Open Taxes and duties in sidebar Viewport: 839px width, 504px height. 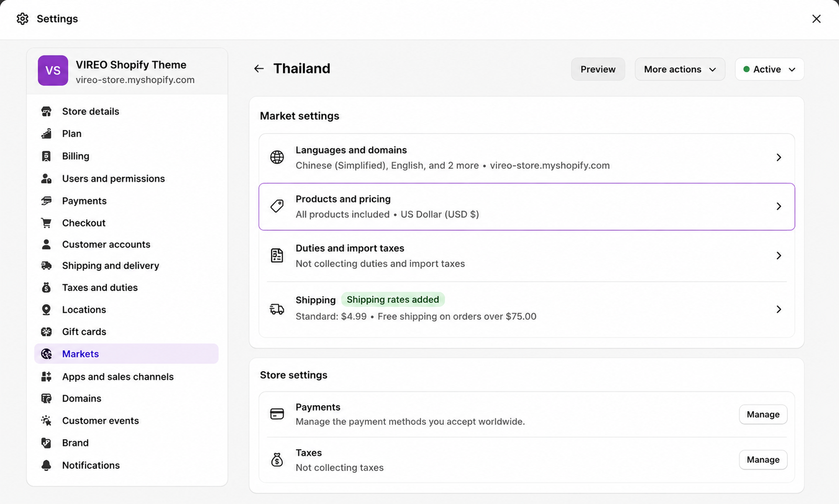126,287
